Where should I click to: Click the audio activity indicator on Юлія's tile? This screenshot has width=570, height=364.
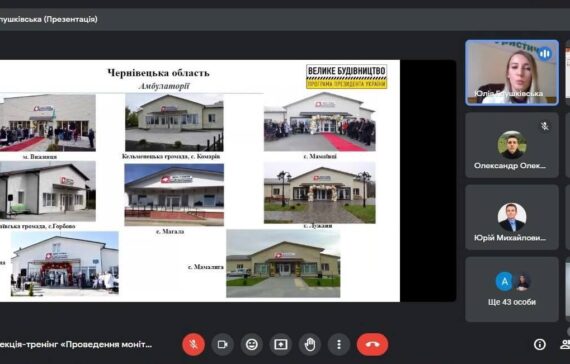pyautogui.click(x=544, y=54)
